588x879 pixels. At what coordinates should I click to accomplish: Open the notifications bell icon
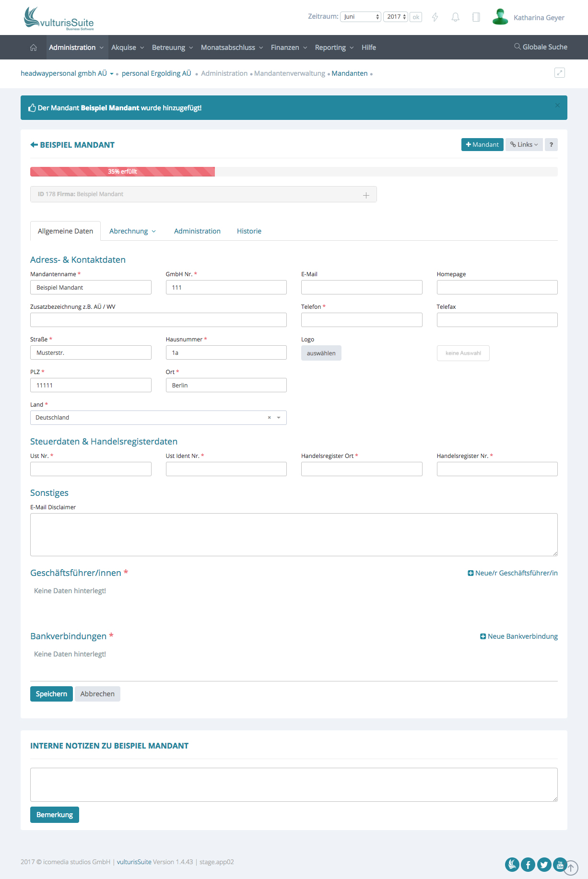455,17
